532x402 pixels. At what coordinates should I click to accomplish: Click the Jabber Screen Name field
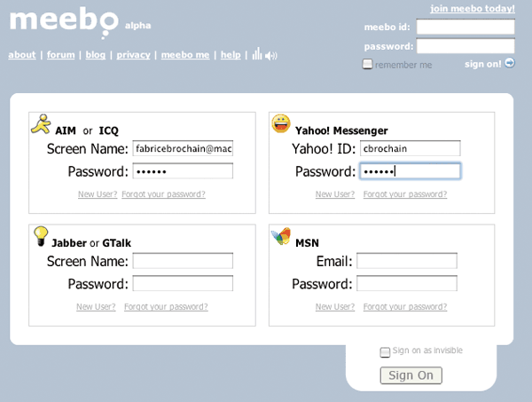pos(183,261)
